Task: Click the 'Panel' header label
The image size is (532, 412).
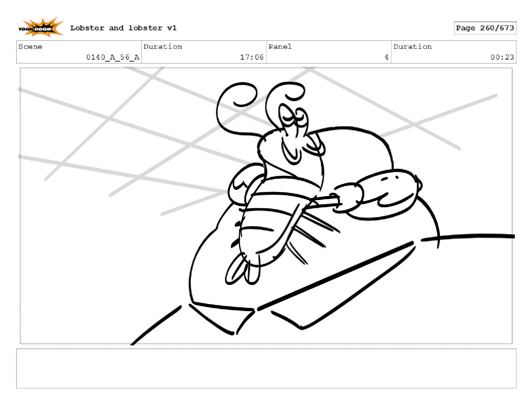Action: pos(280,47)
